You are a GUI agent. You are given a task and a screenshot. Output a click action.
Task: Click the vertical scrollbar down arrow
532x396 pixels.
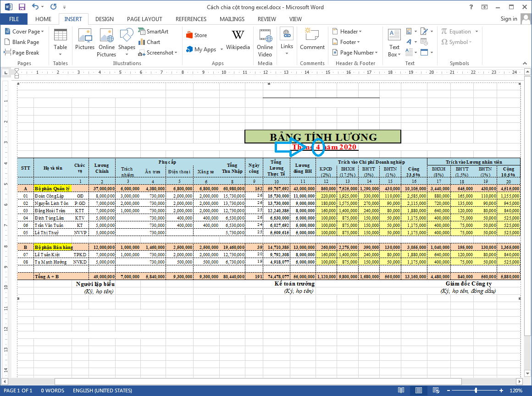pos(527,373)
